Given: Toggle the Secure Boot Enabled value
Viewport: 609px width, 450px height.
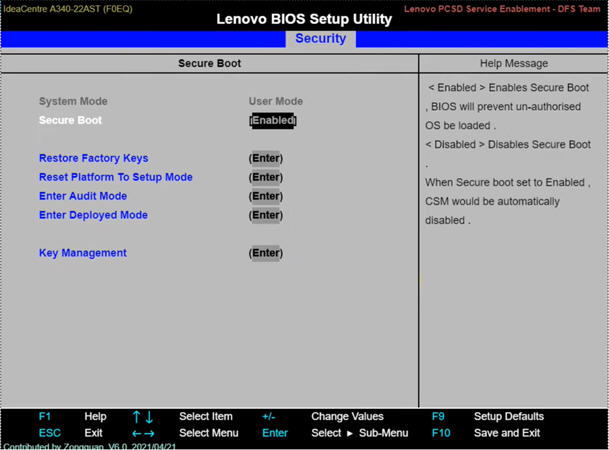Looking at the screenshot, I should pos(273,120).
